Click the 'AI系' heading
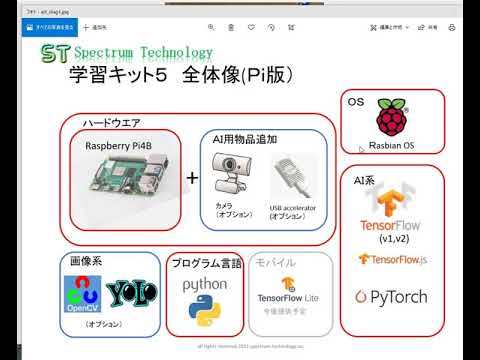The height and width of the screenshot is (360, 480). tap(364, 180)
